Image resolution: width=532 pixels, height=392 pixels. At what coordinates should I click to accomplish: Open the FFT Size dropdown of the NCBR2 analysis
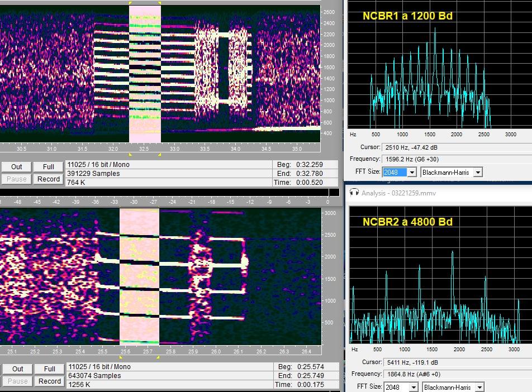click(413, 387)
